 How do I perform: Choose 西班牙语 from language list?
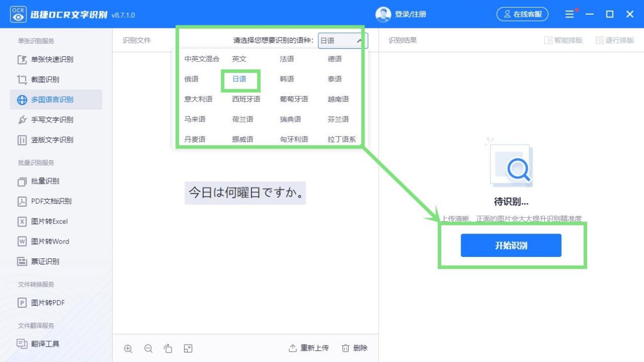(x=246, y=99)
